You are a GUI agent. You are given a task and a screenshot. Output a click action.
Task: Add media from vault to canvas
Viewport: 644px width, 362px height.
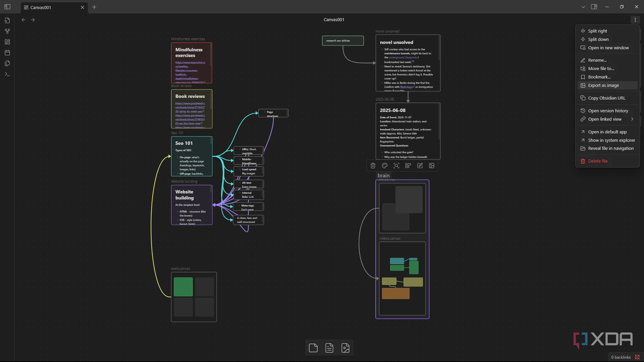345,348
